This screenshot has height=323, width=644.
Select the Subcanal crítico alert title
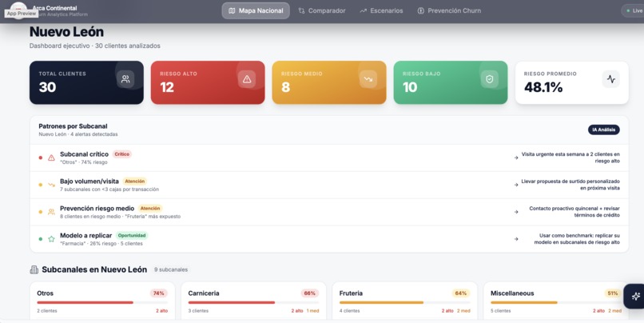[84, 154]
